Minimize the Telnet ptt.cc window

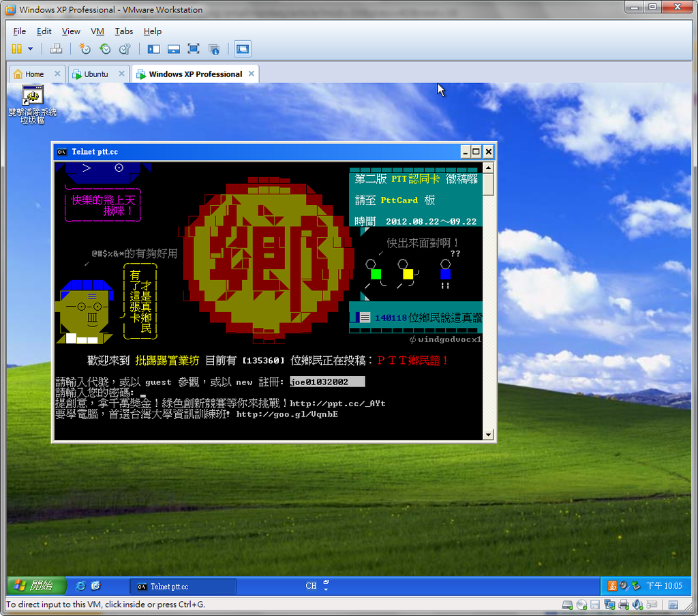pyautogui.click(x=465, y=152)
